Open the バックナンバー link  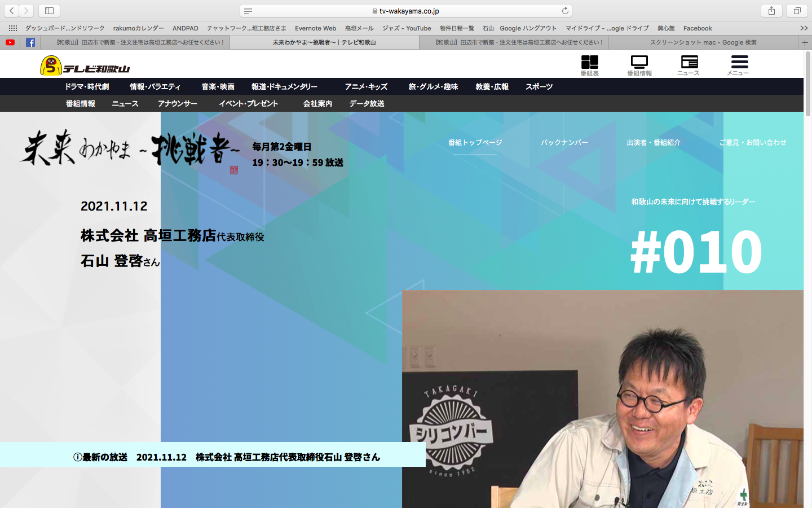click(564, 143)
